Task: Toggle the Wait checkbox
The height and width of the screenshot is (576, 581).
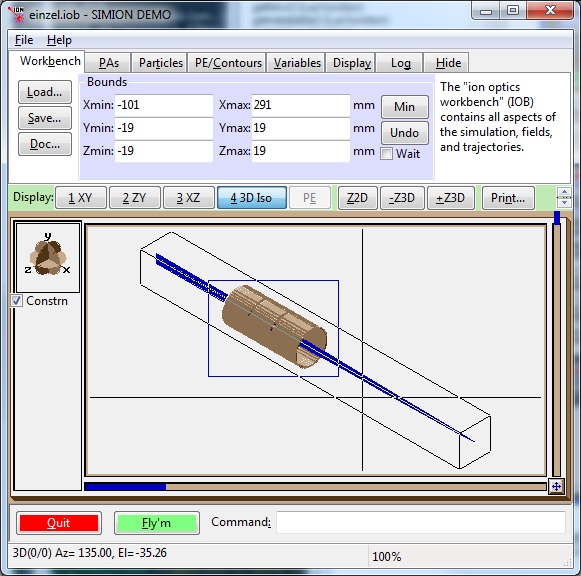Action: coord(386,154)
